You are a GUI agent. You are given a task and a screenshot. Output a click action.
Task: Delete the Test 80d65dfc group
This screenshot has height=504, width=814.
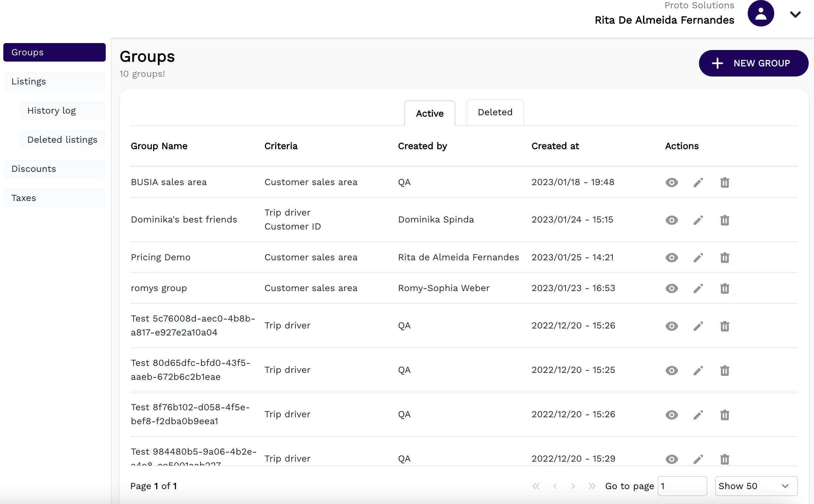pyautogui.click(x=725, y=370)
